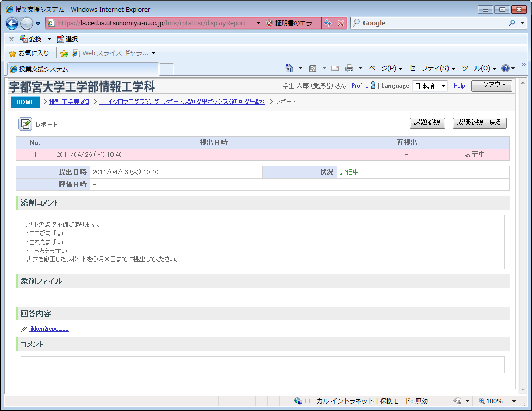Click the help question mark icon
Viewport: 532px width, 411px height.
[x=505, y=68]
